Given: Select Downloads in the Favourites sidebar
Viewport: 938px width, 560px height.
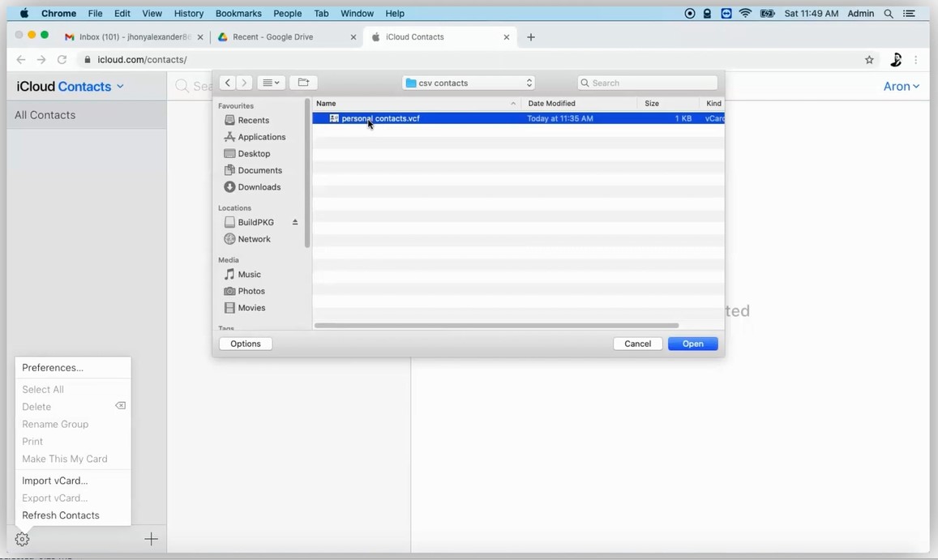Looking at the screenshot, I should click(259, 187).
